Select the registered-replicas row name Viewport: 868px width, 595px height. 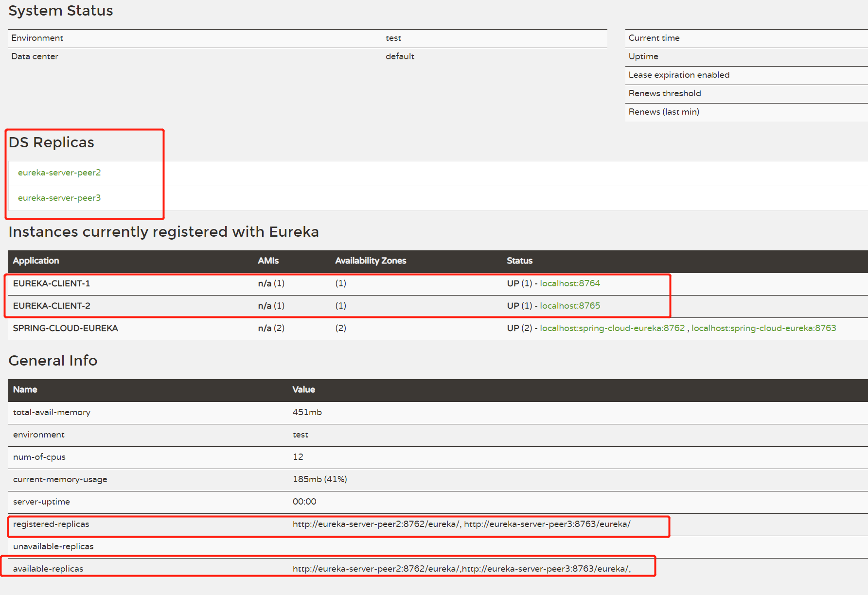tap(51, 524)
